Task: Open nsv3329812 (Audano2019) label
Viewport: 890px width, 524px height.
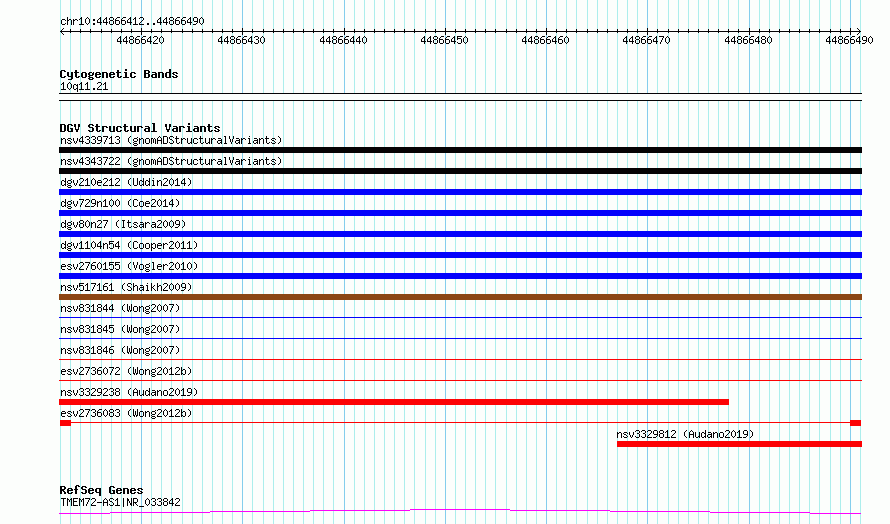Action: (685, 434)
